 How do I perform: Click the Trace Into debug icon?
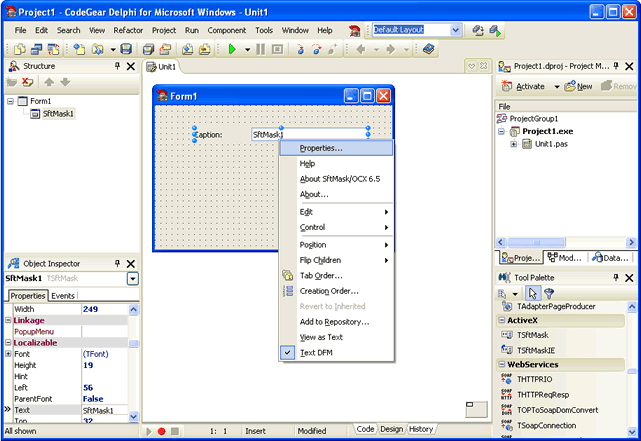tap(300, 49)
